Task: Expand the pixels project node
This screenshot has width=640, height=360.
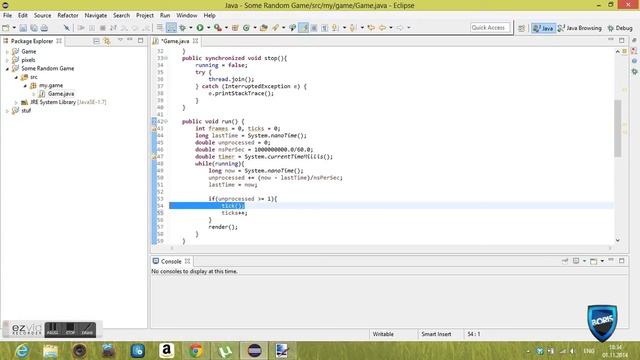Action: [x=7, y=60]
